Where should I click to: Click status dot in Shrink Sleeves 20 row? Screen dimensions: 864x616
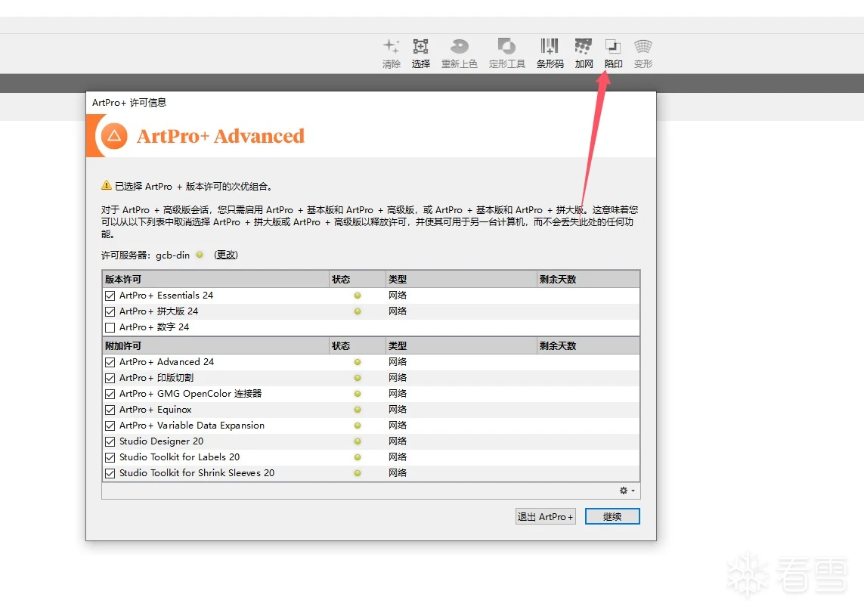point(358,473)
